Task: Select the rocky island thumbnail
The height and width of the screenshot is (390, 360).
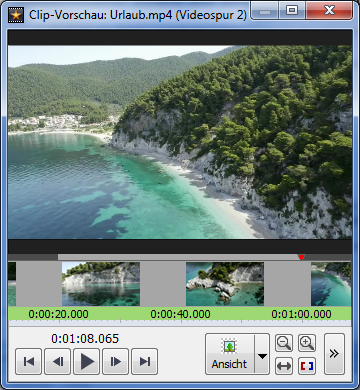Action: click(x=225, y=284)
